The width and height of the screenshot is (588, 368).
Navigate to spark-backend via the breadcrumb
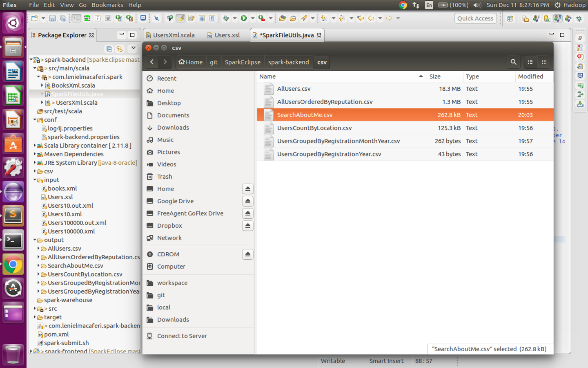[x=288, y=62]
